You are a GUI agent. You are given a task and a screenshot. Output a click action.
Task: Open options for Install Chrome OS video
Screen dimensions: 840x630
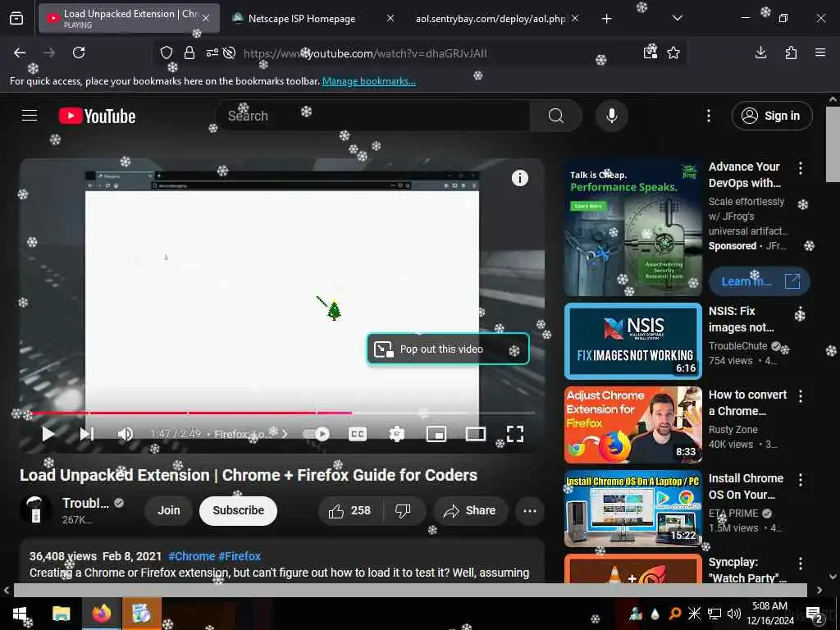click(801, 479)
